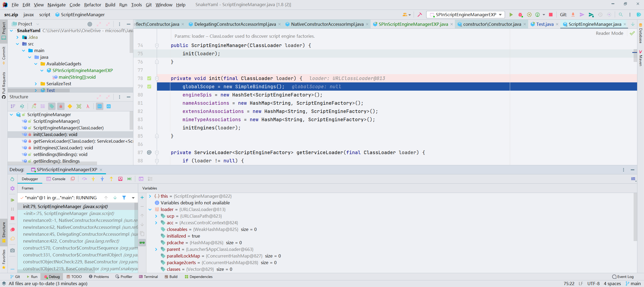Toggle breakpoint checkmark on line 79
Viewport: 644px width, 287px height.
click(149, 87)
